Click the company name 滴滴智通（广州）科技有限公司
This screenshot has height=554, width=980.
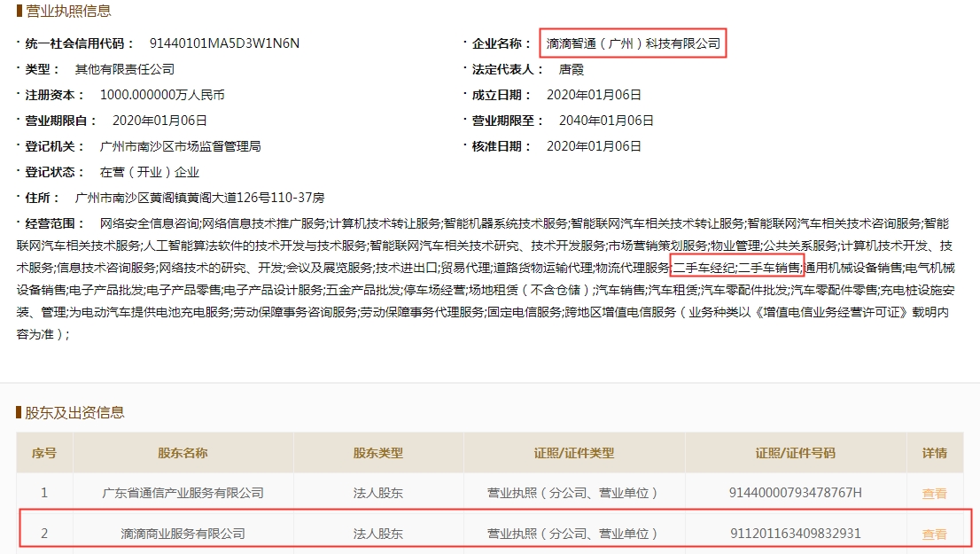click(633, 43)
